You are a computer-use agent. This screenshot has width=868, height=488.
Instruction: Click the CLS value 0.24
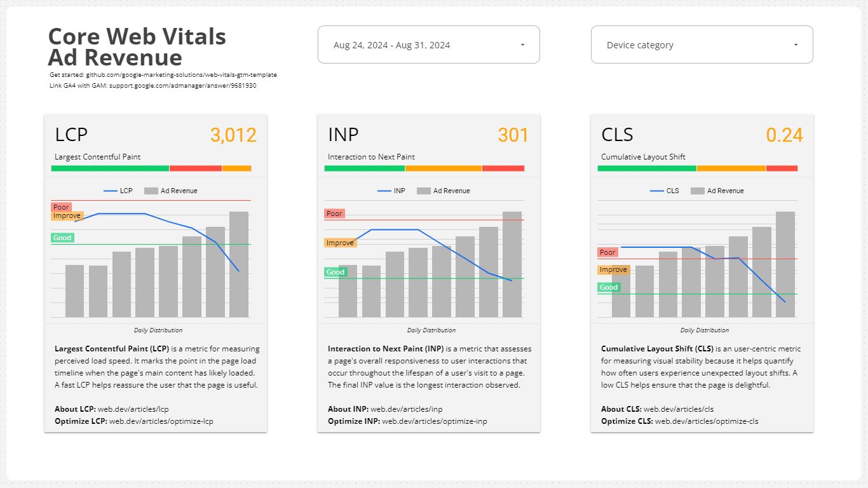785,135
